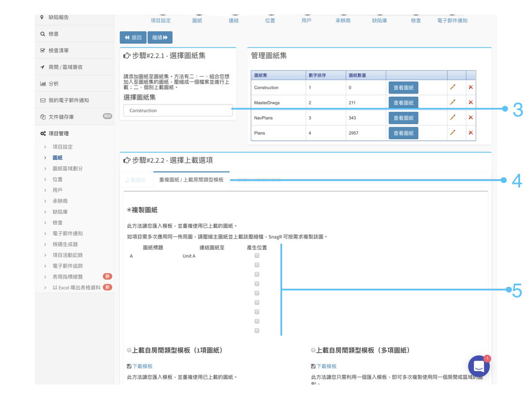The image size is (532, 399).
Task: Click the 返回 back button
Action: pyautogui.click(x=133, y=37)
